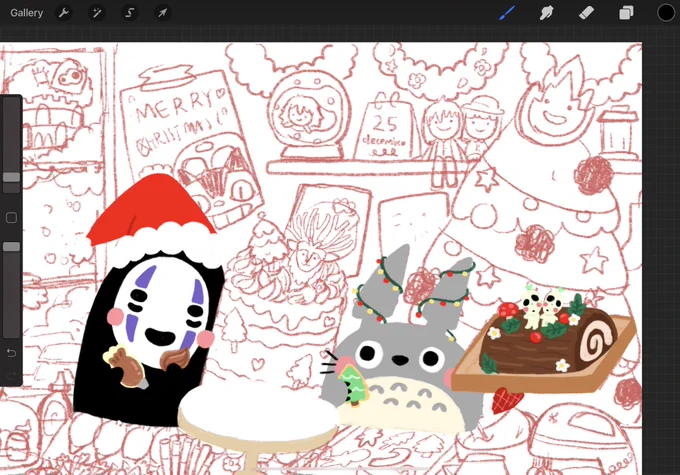Adjust the brush size slider handle
Screen dimensions: 680x475
tap(11, 177)
